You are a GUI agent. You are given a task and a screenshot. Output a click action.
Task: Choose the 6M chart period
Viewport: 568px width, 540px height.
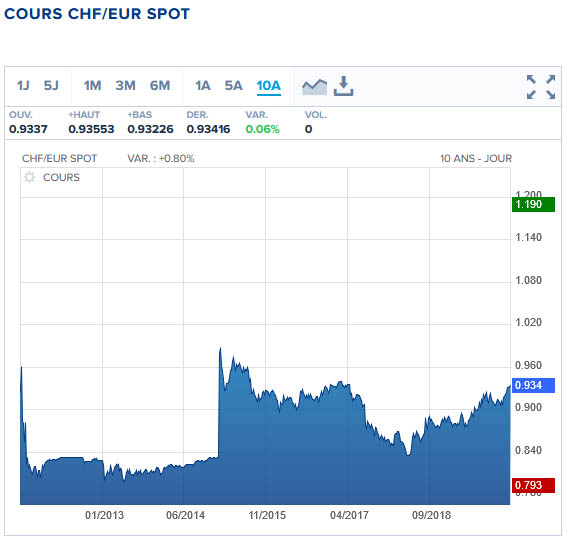coord(160,86)
